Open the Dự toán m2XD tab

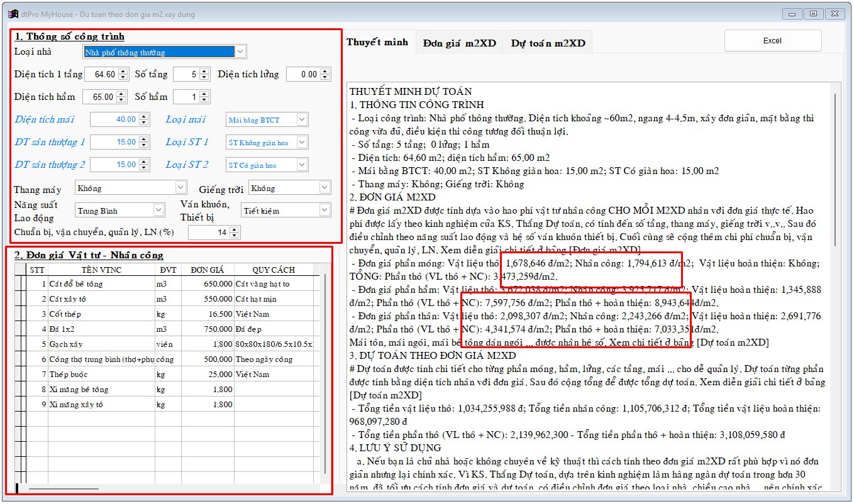[548, 43]
